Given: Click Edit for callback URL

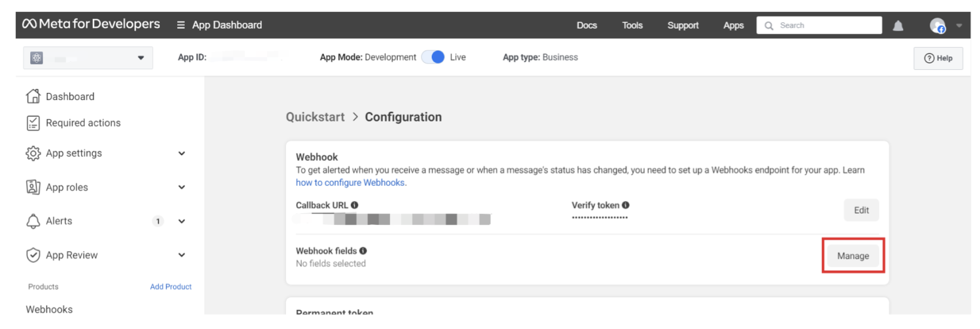Looking at the screenshot, I should 861,210.
